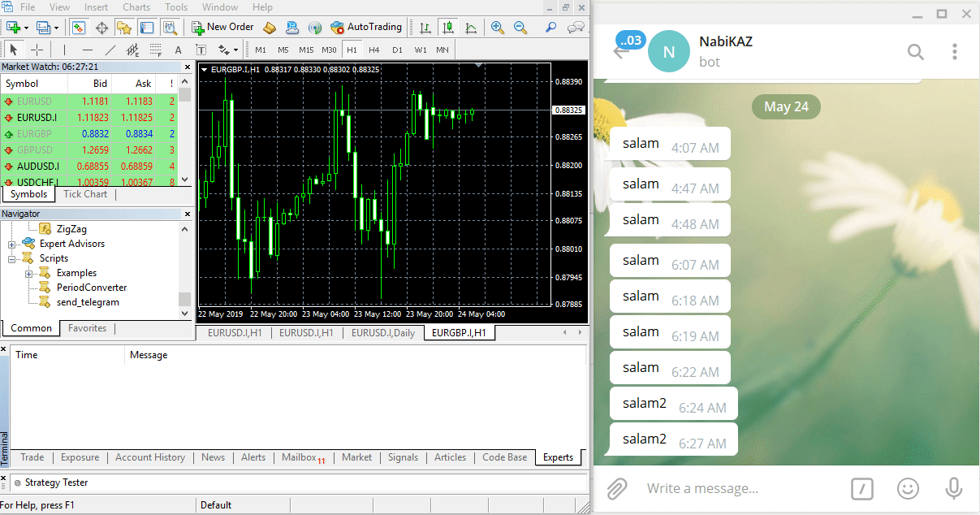Attach a file in Telegram chat

[616, 489]
